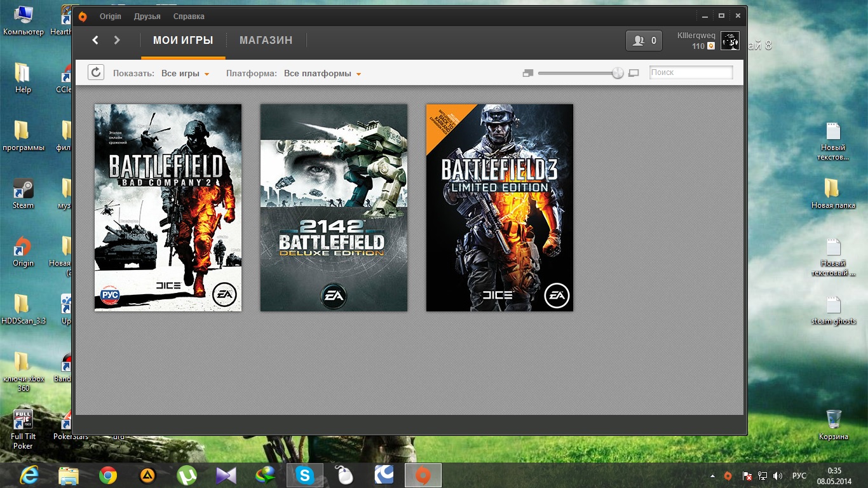Open the orange triangle AIMP taskbar icon
Screen dimensions: 868x488
[x=147, y=475]
